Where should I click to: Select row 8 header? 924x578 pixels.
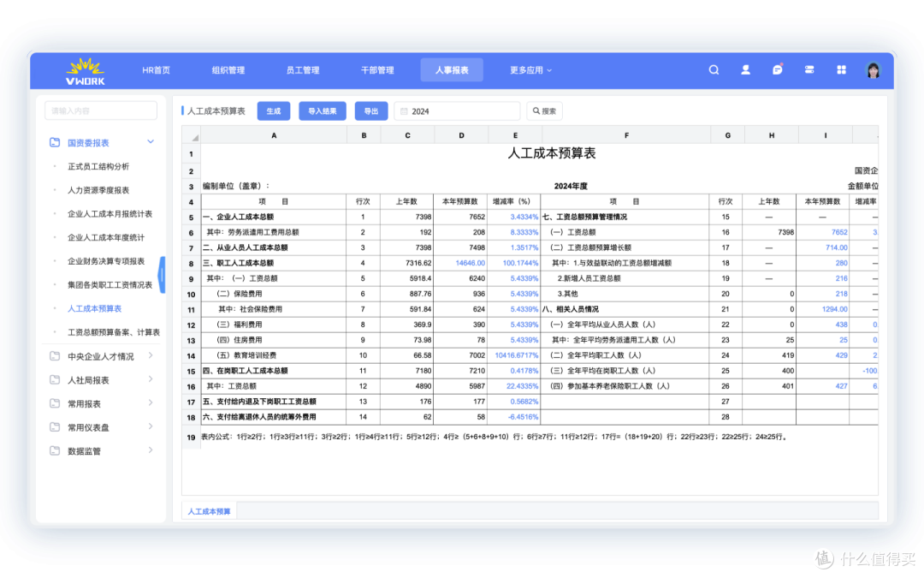(x=191, y=263)
